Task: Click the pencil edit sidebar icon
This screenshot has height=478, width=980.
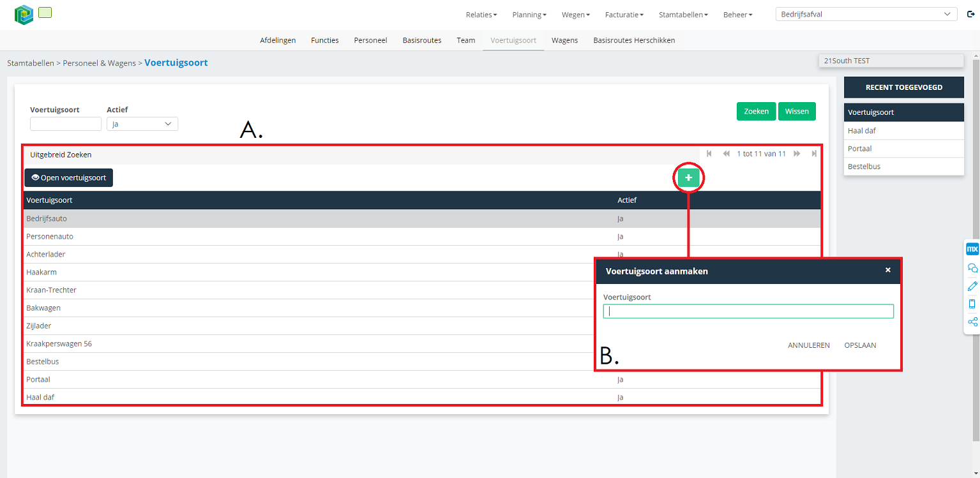Action: (972, 286)
